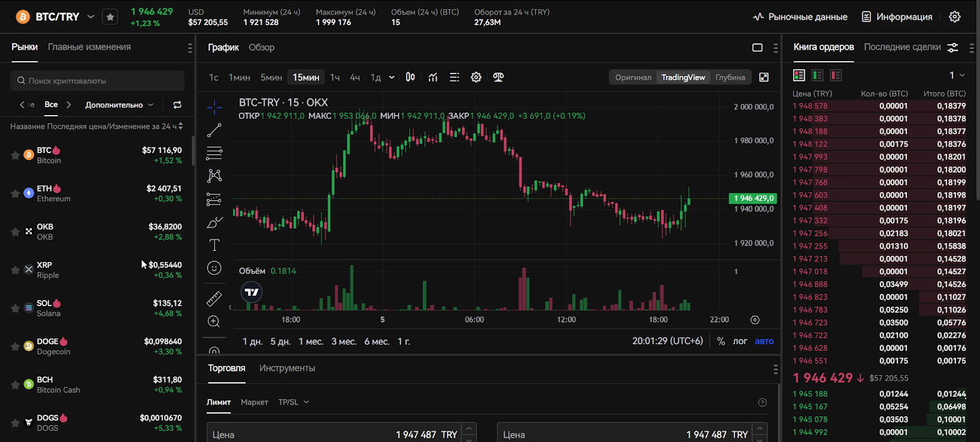Add BTC/TRY to favorites star

(x=110, y=17)
